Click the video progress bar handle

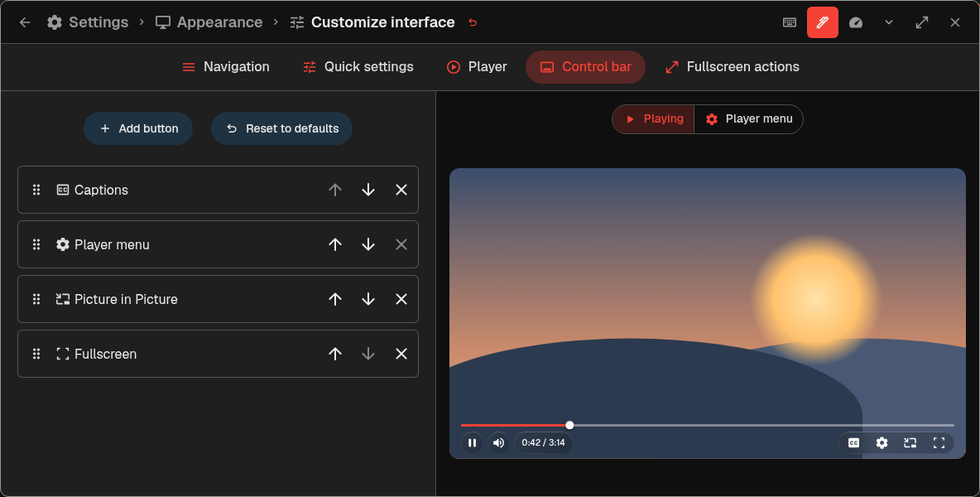coord(569,425)
